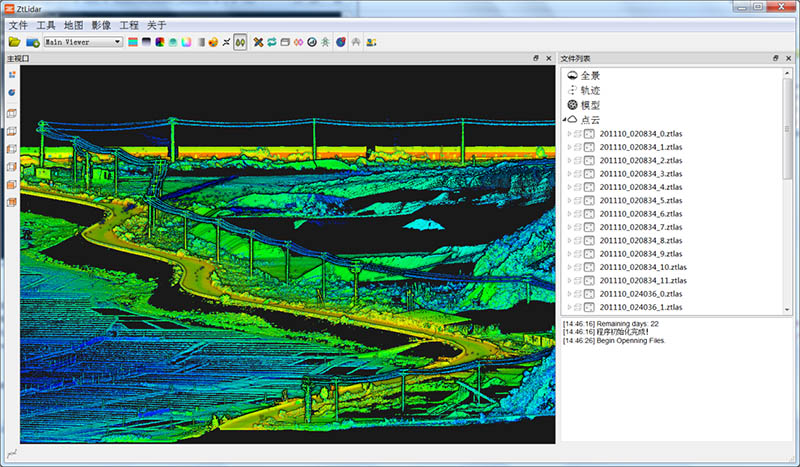This screenshot has height=467, width=800.
Task: Open the 影像 menu
Action: 101,24
